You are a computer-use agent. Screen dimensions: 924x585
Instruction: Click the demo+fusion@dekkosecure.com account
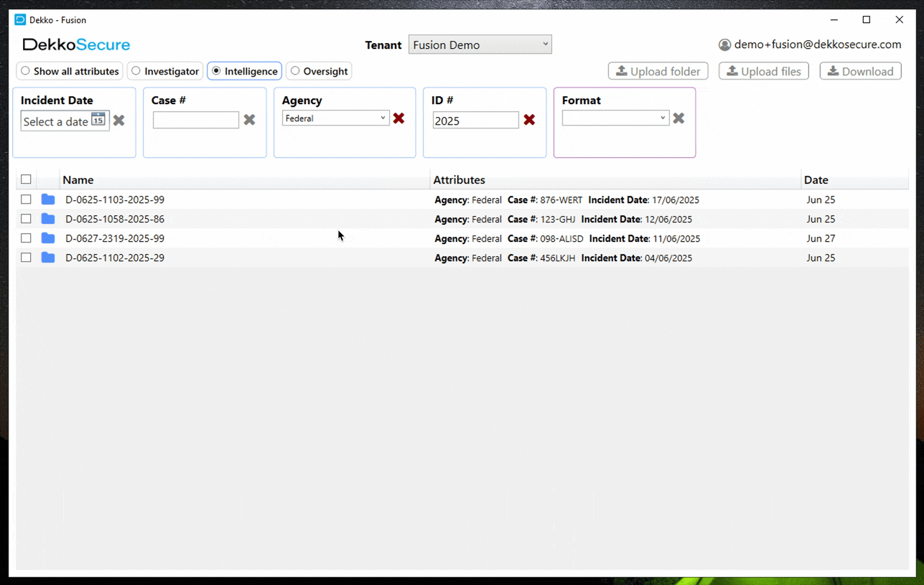818,45
